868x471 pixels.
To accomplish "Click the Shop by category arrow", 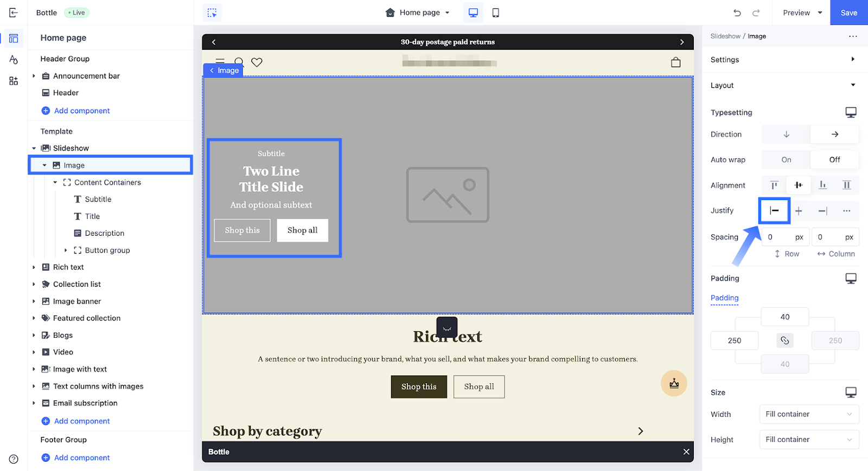I will pos(641,431).
